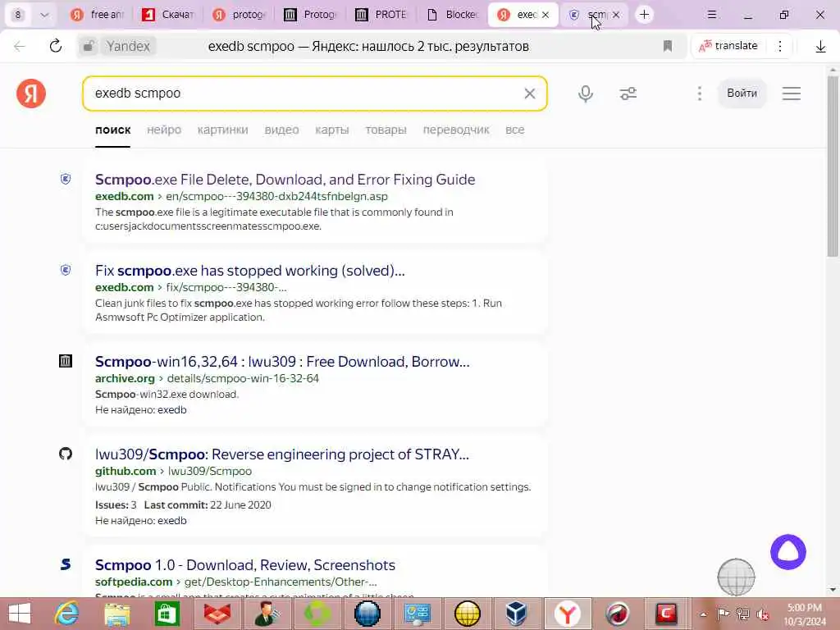Open Windows Store taskbar icon
The width and height of the screenshot is (840, 630).
(167, 614)
